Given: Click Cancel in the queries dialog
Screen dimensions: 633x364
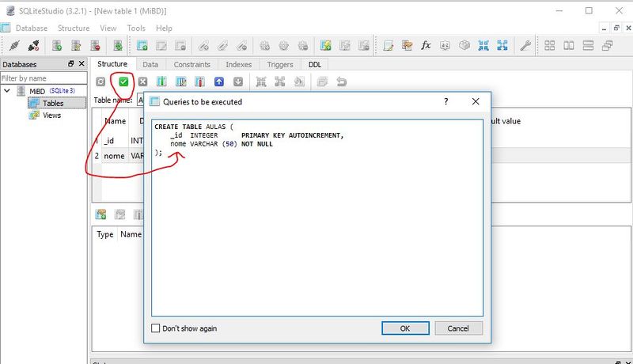Looking at the screenshot, I should 458,328.
